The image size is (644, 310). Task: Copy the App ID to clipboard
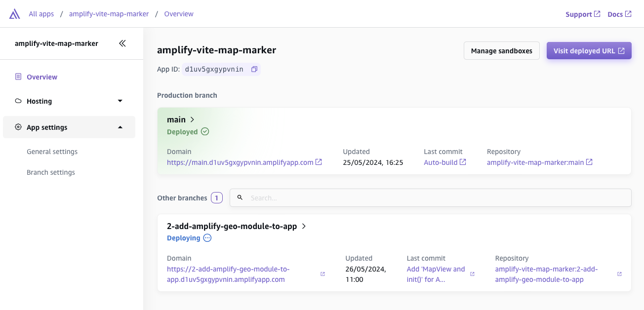[254, 69]
